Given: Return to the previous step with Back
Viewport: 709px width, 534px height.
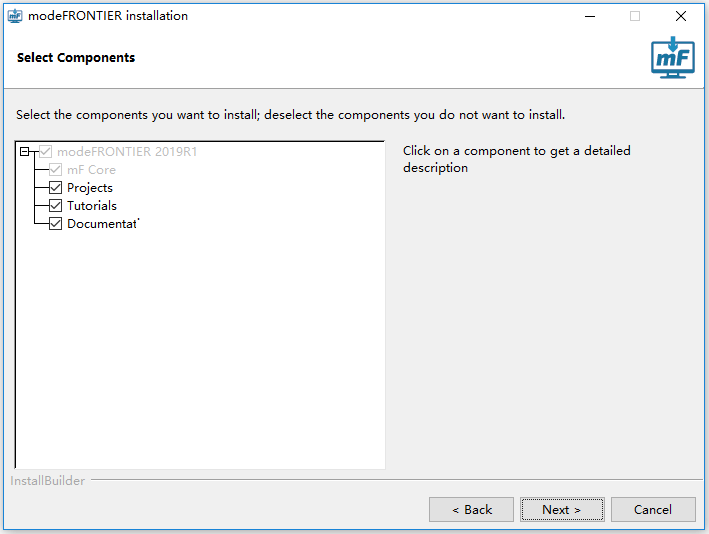Looking at the screenshot, I should (471, 510).
